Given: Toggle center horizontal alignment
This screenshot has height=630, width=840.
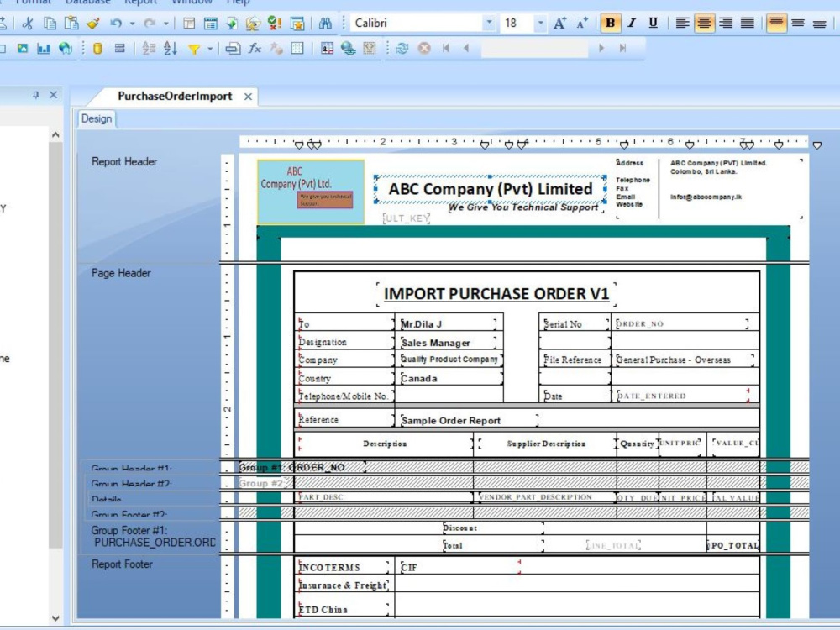Looking at the screenshot, I should (x=704, y=23).
